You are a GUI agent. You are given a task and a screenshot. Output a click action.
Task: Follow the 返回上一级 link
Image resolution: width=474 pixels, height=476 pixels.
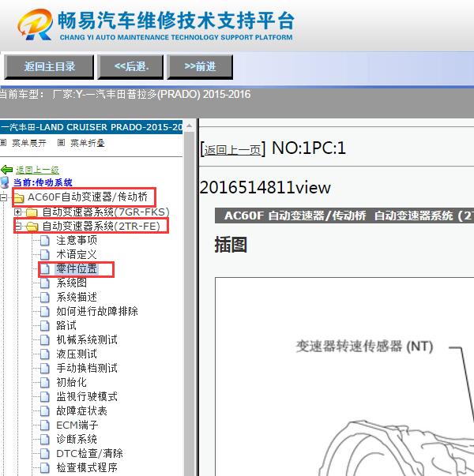click(x=37, y=170)
